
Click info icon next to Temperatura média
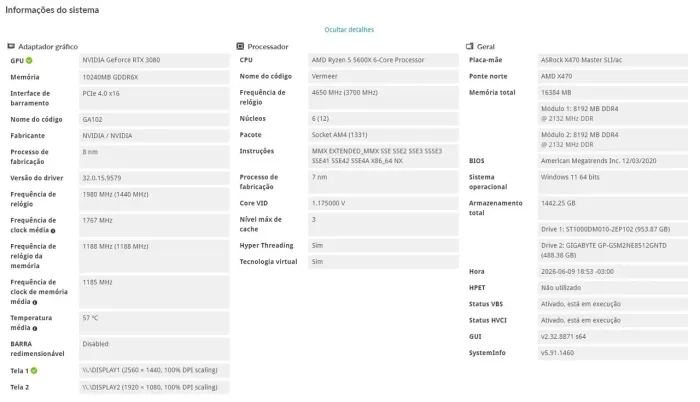[34, 328]
